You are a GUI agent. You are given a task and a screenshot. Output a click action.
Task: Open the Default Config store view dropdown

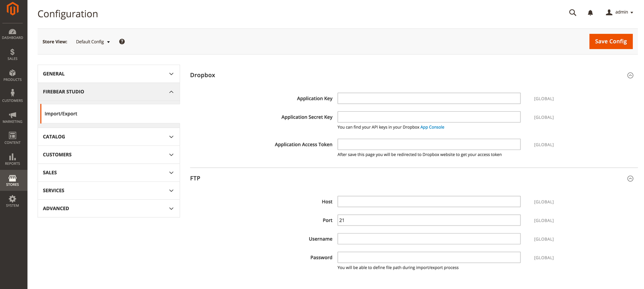(x=93, y=42)
